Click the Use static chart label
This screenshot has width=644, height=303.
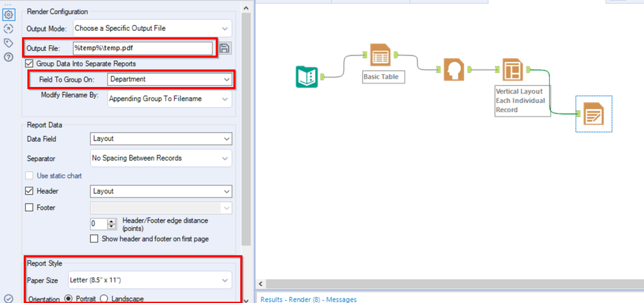[59, 176]
